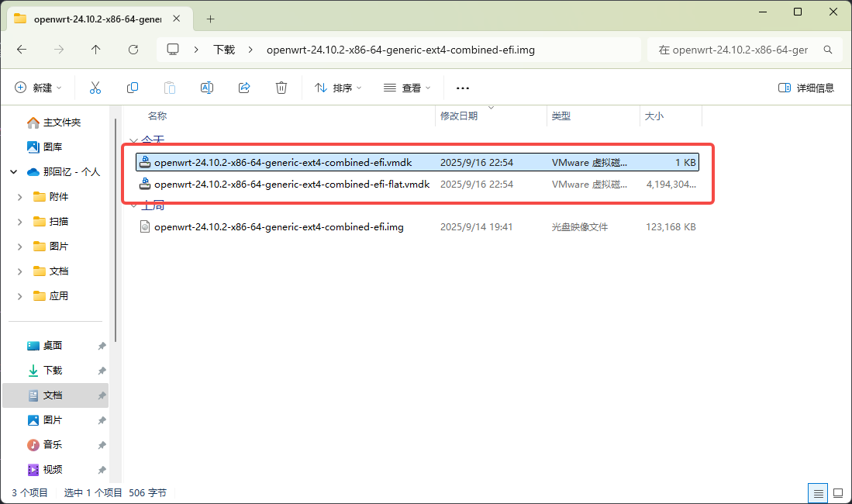Click the Share icon in toolbar
852x504 pixels.
[244, 88]
